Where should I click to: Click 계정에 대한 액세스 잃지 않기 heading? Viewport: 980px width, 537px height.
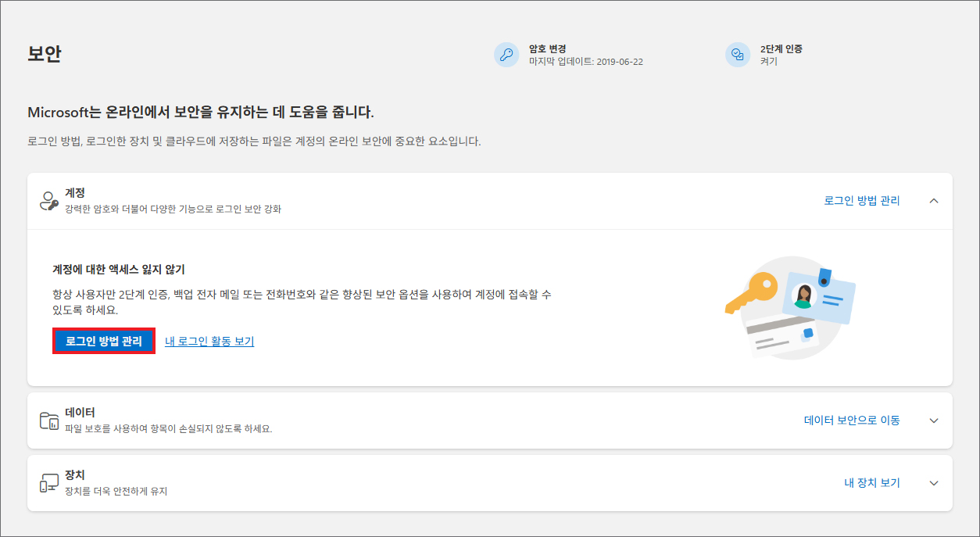point(119,270)
